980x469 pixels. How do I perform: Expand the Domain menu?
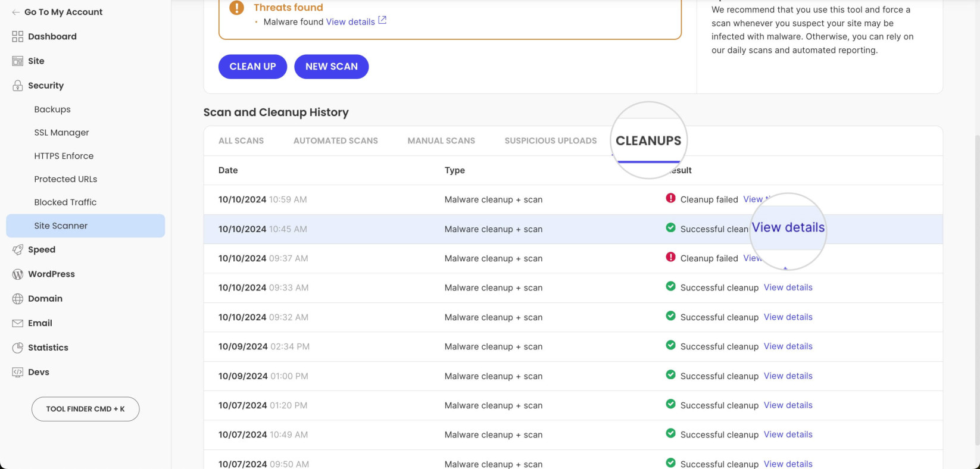point(45,298)
